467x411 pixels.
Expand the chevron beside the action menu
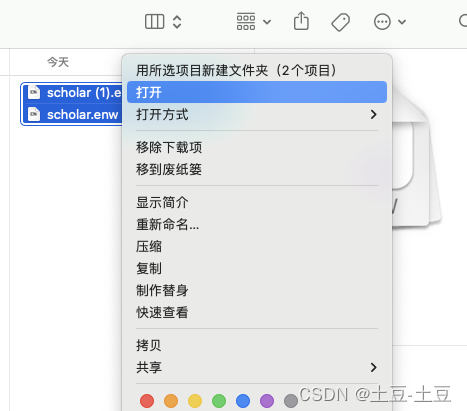tap(402, 22)
